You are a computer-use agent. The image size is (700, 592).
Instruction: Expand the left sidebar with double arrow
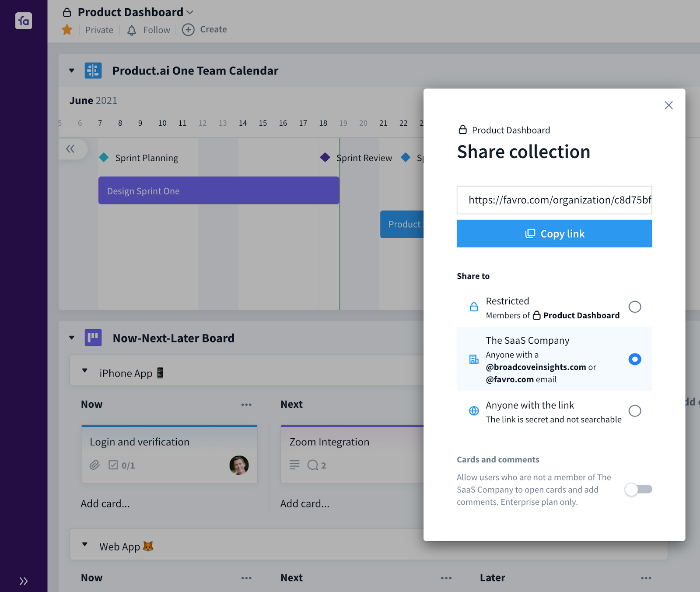pyautogui.click(x=24, y=581)
